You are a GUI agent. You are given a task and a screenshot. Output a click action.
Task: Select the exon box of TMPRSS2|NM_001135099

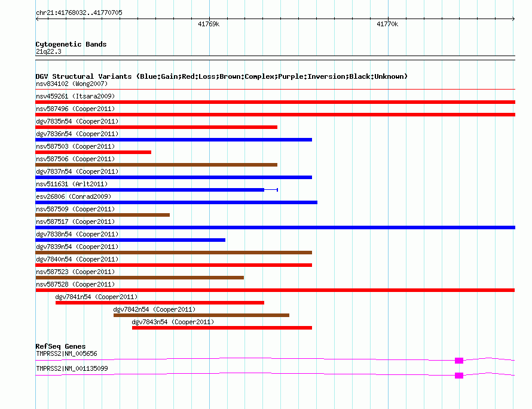(x=459, y=376)
